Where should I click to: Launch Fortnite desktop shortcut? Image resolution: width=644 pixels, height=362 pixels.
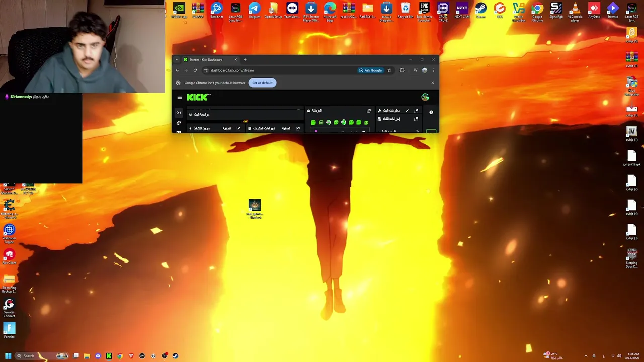pos(9,331)
